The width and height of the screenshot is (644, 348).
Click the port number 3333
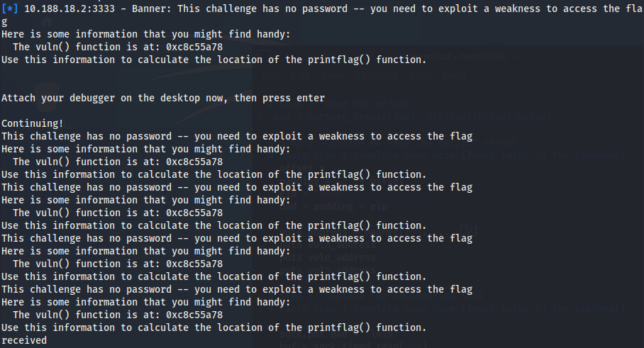pyautogui.click(x=104, y=9)
